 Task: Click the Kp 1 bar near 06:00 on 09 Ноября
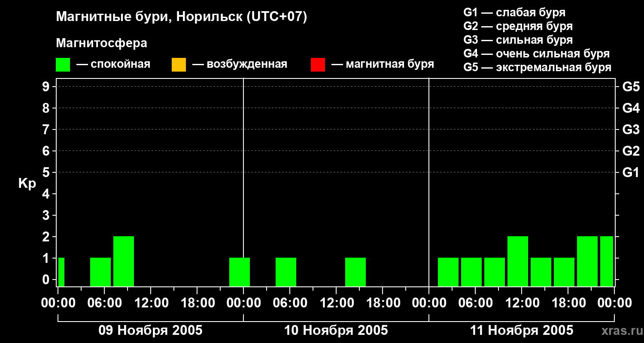click(100, 272)
